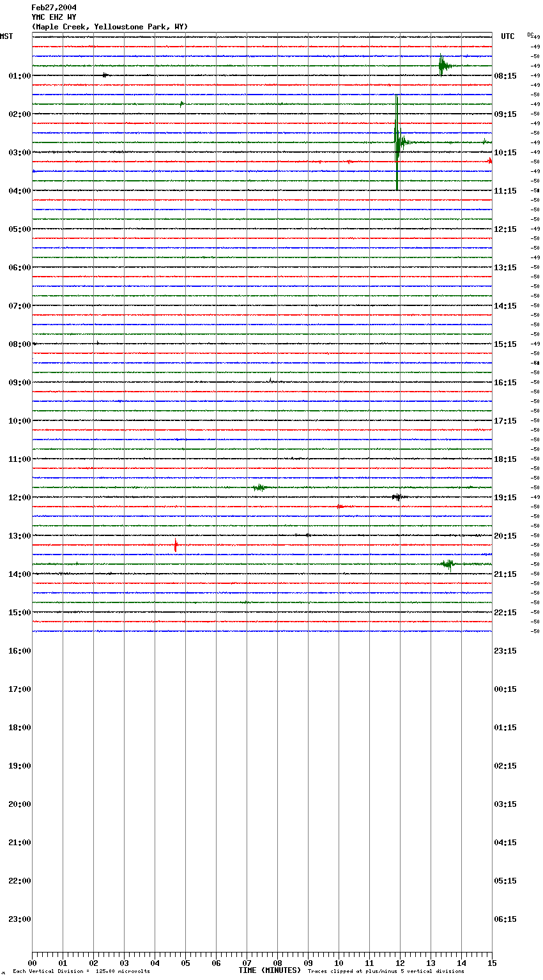Select the 16:00 MST time label
The image size is (543, 980).
[20, 651]
